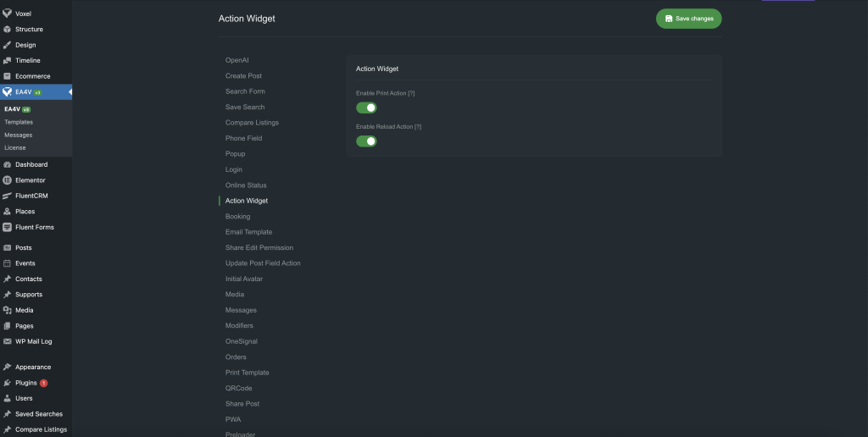Open Fluent Forms via its icon
This screenshot has width=868, height=437.
pyautogui.click(x=8, y=227)
